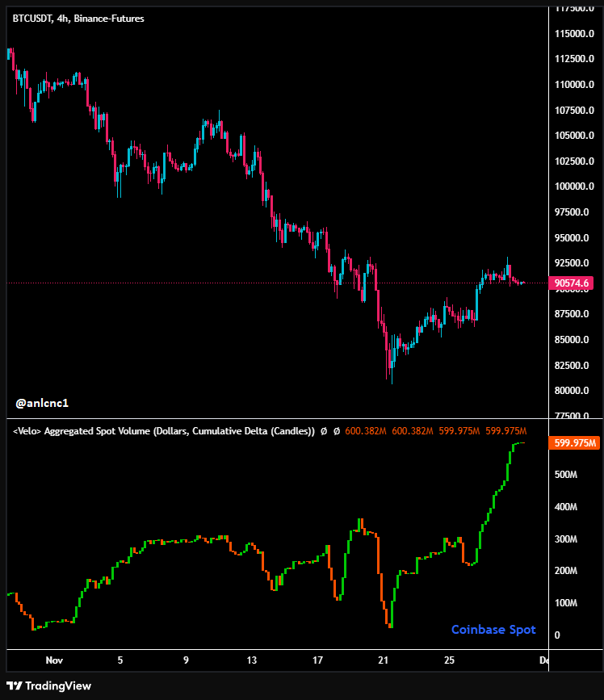Screen dimensions: 604x700
Task: Click the 300M level on indicator scale
Action: (x=568, y=539)
